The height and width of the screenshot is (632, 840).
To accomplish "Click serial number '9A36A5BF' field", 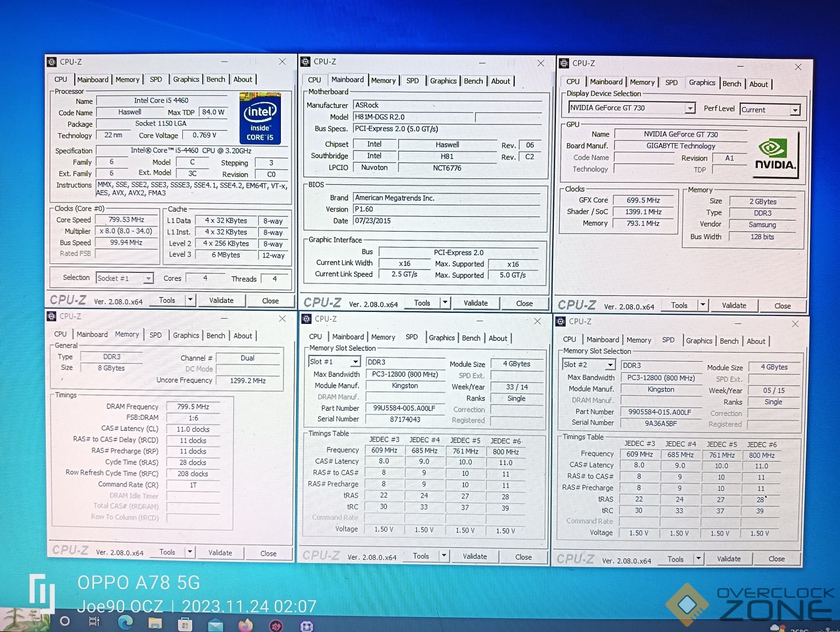I will pos(660,423).
